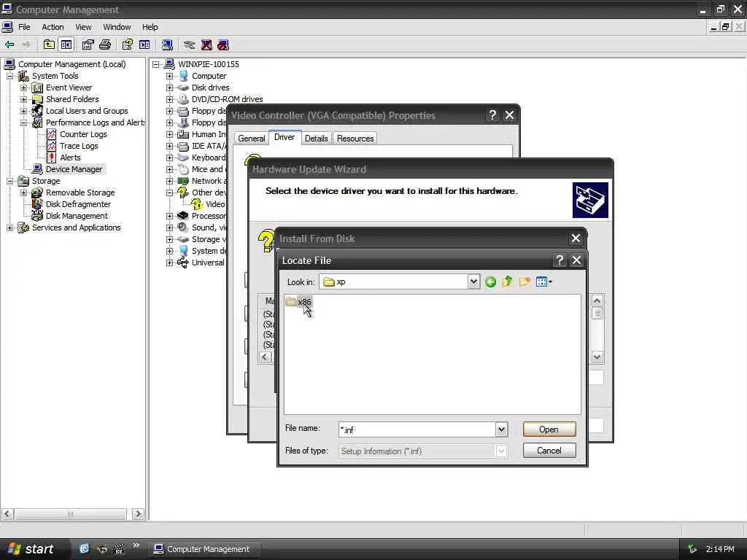Open the Views menu icon in Locate File

tap(543, 282)
